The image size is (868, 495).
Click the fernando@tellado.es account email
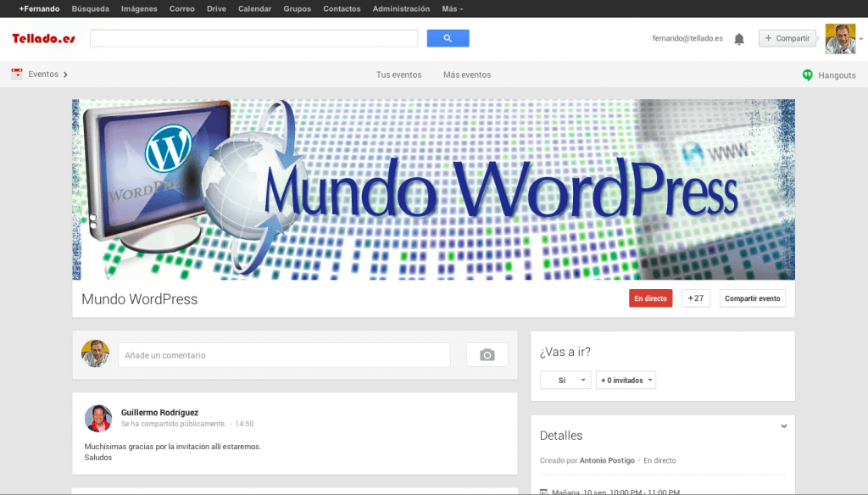point(687,38)
